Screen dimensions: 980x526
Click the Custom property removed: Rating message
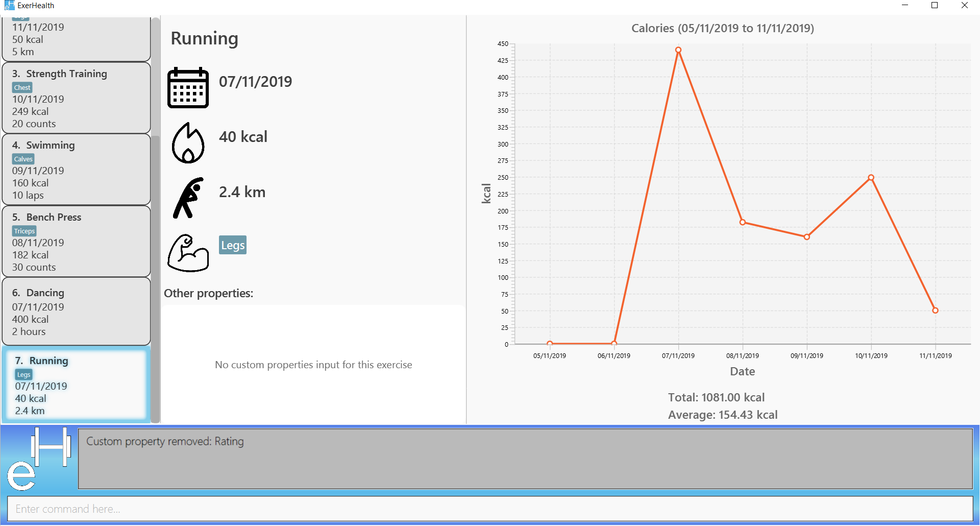point(165,441)
